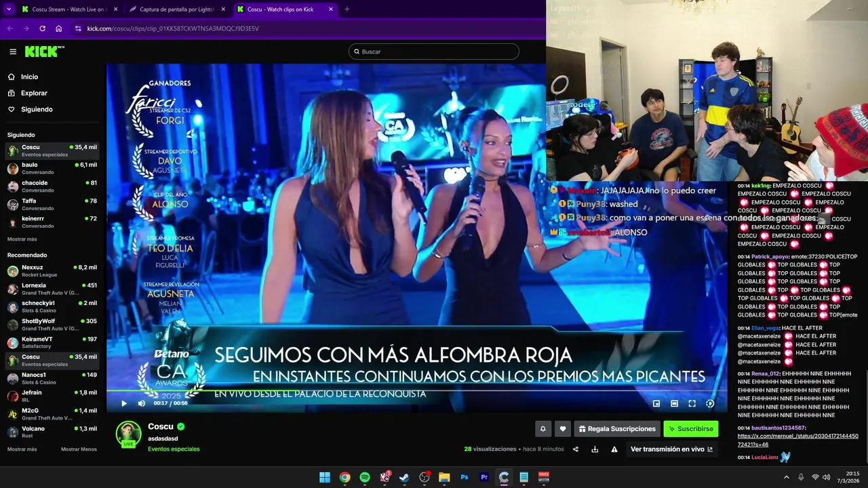Download the clip
The width and height of the screenshot is (868, 488).
pos(595,449)
